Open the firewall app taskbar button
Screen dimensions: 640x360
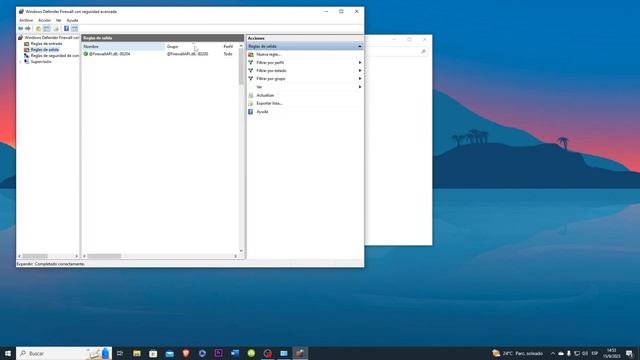click(300, 353)
